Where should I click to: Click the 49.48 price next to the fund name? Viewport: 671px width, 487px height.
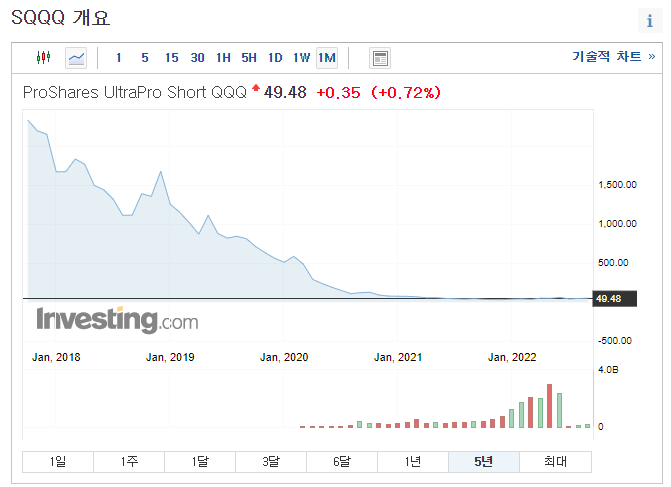pos(285,92)
